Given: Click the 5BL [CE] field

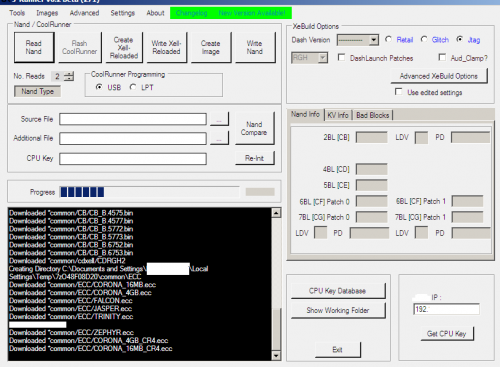Looking at the screenshot, I should click(372, 185).
